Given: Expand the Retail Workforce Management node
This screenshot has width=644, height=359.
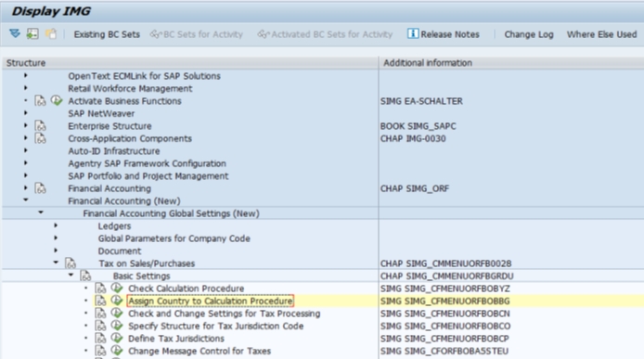Looking at the screenshot, I should (25, 88).
